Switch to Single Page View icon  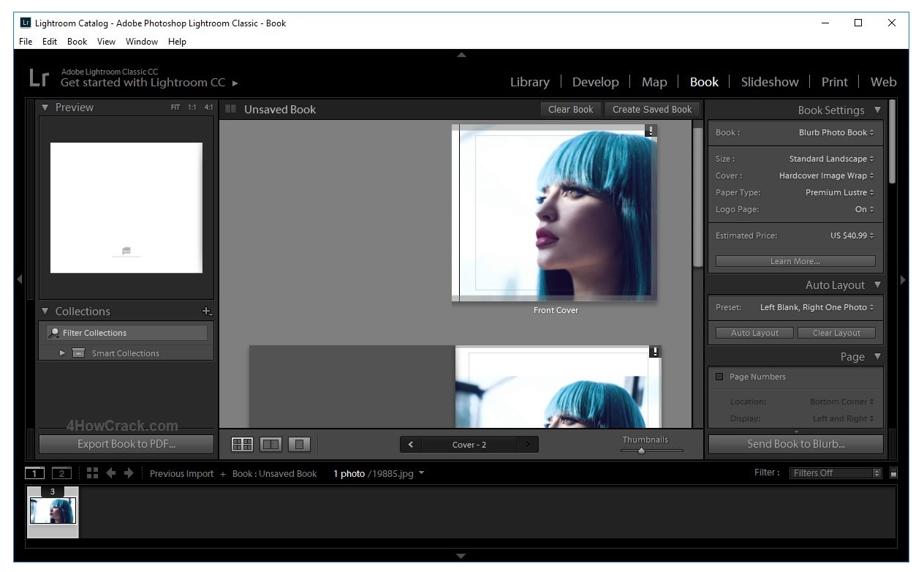click(299, 444)
